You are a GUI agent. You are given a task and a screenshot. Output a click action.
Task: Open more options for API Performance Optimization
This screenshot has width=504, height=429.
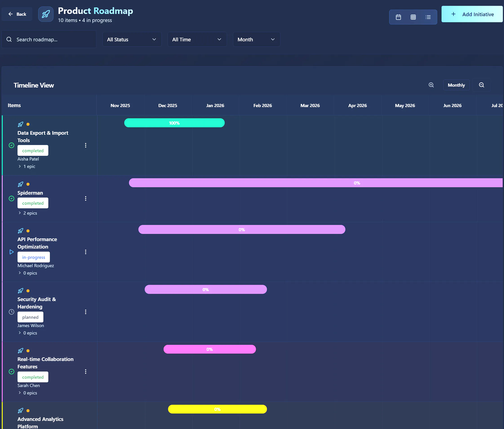click(x=86, y=252)
